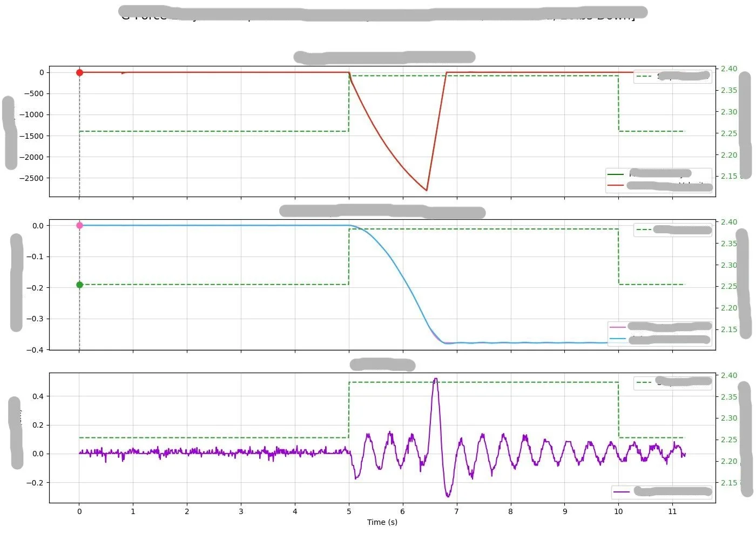Click the 2.40 tick on the right axis
Viewport: 756px width, 540px height.
tap(728, 69)
